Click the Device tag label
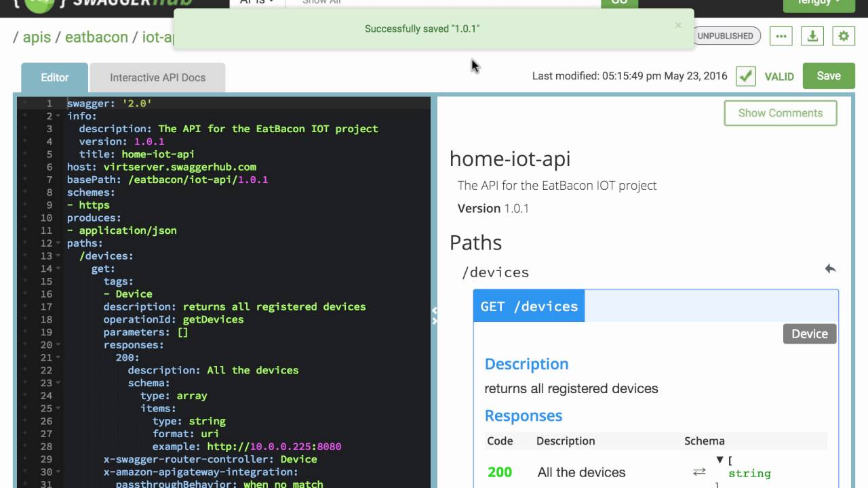The height and width of the screenshot is (488, 868). pyautogui.click(x=810, y=333)
